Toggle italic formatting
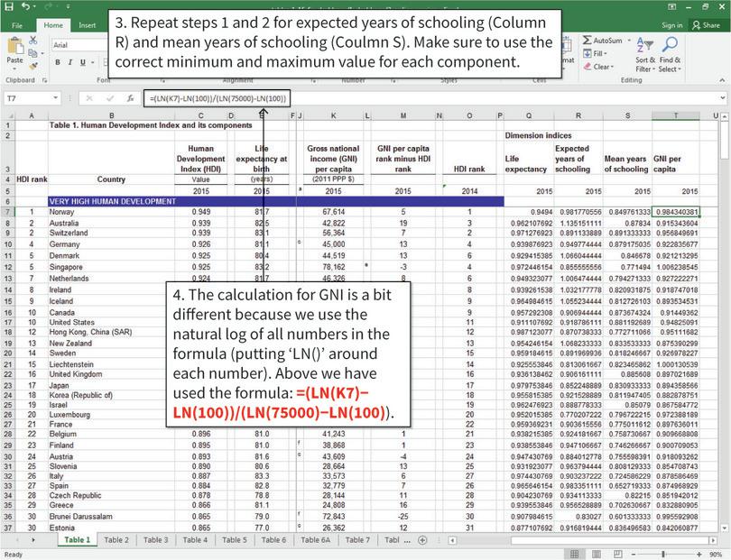This screenshot has height=560, width=731. 70,62
